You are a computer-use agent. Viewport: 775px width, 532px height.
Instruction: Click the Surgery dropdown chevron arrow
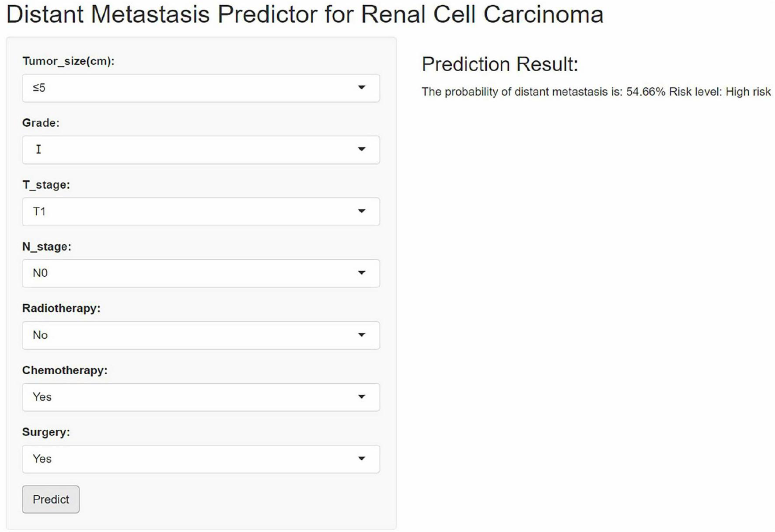click(x=361, y=459)
